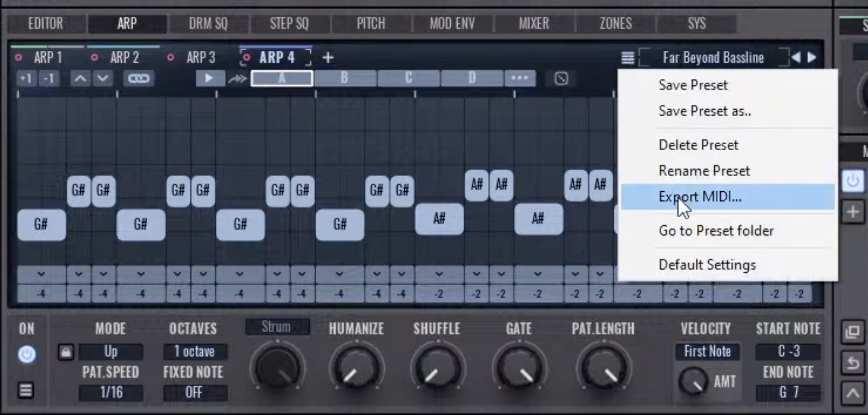Toggle the ARP 4 enable circle
The image size is (868, 415).
click(247, 58)
